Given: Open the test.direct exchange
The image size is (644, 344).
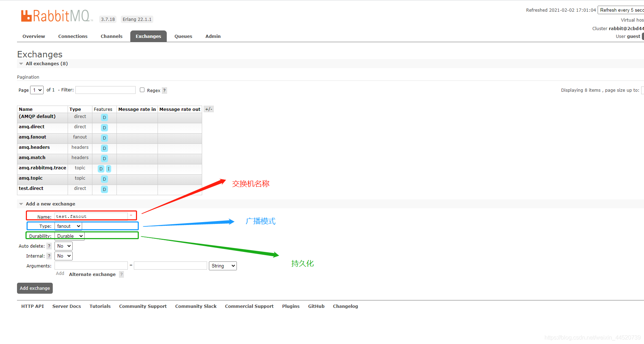Looking at the screenshot, I should [x=31, y=188].
